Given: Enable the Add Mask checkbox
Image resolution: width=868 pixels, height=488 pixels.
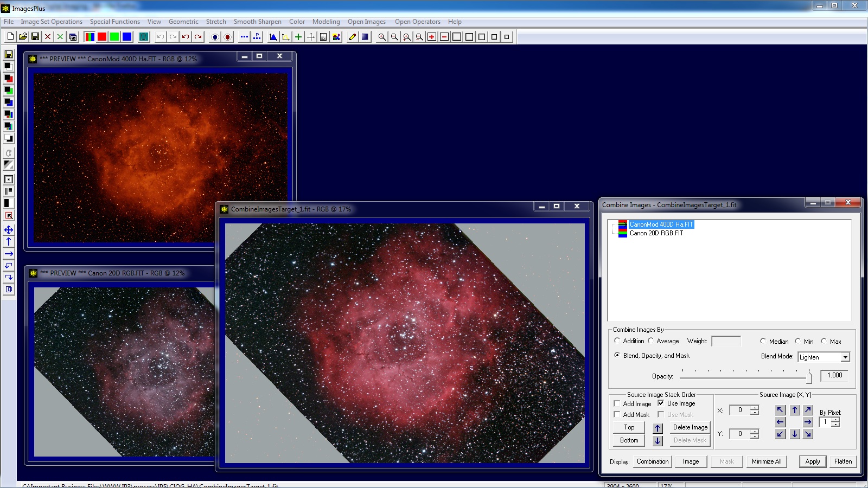Looking at the screenshot, I should (617, 414).
